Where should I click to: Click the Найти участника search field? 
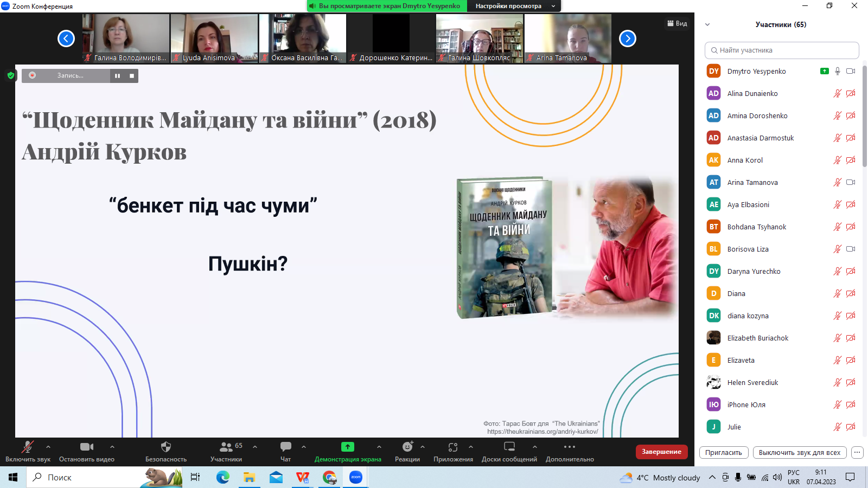point(782,50)
